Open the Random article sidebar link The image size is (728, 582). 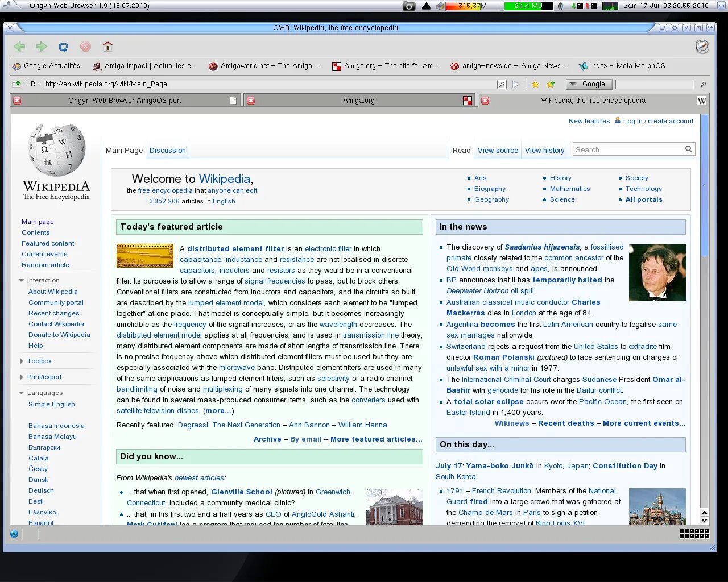tap(45, 265)
